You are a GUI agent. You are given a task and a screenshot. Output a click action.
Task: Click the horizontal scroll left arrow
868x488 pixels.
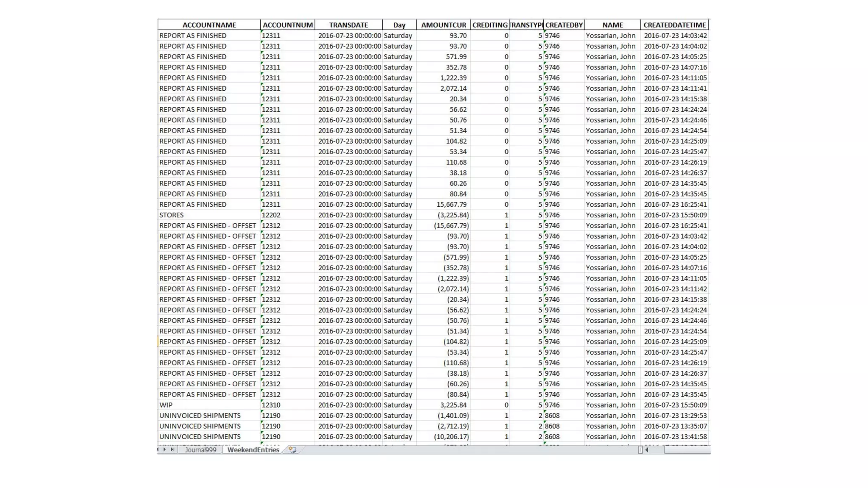[647, 450]
